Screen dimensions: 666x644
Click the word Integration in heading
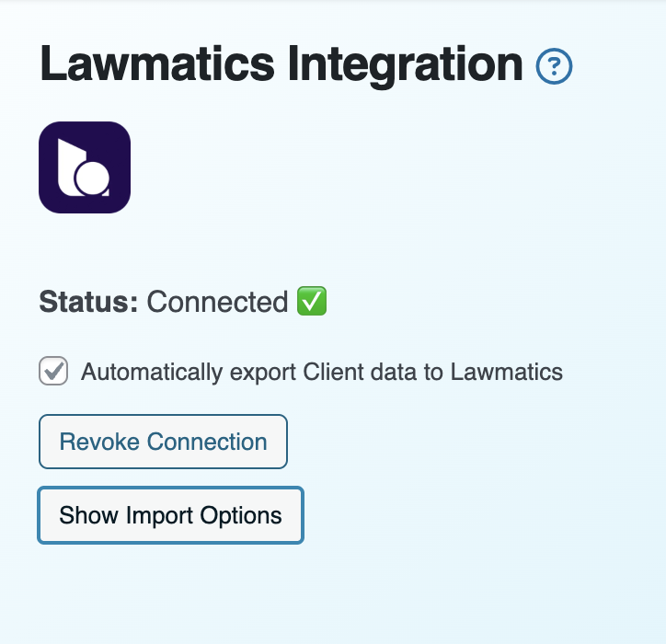[405, 66]
